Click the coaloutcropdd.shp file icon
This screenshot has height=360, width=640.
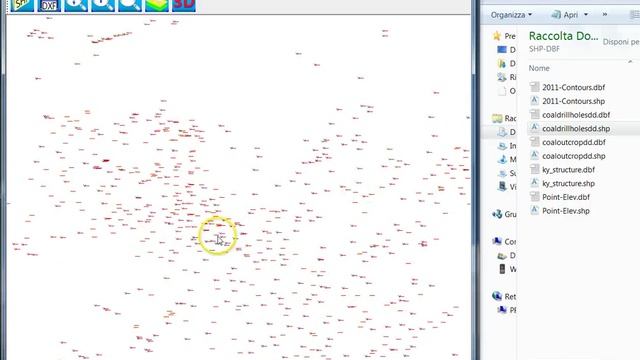pos(534,156)
